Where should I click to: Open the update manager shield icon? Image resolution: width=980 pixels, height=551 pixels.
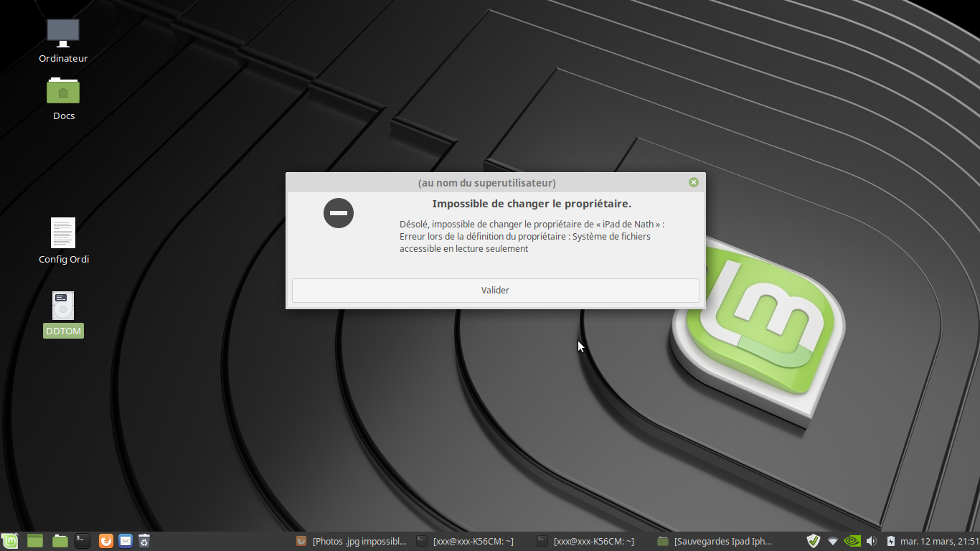813,541
